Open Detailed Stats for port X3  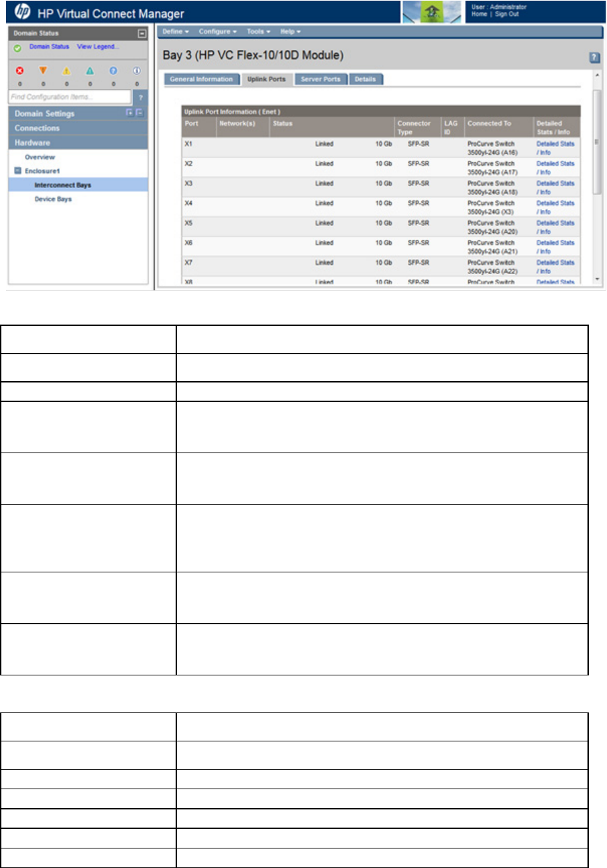(555, 187)
